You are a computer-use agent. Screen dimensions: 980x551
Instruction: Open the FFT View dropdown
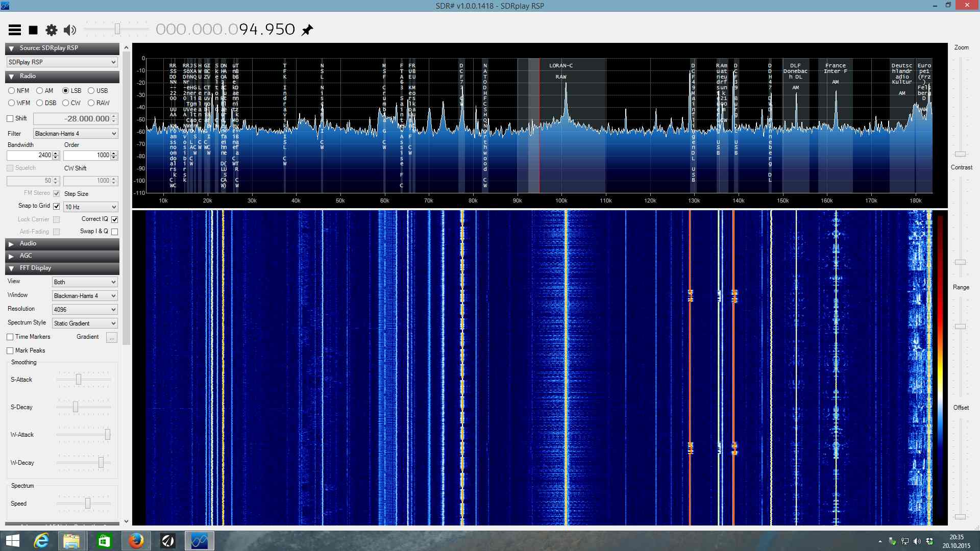85,282
